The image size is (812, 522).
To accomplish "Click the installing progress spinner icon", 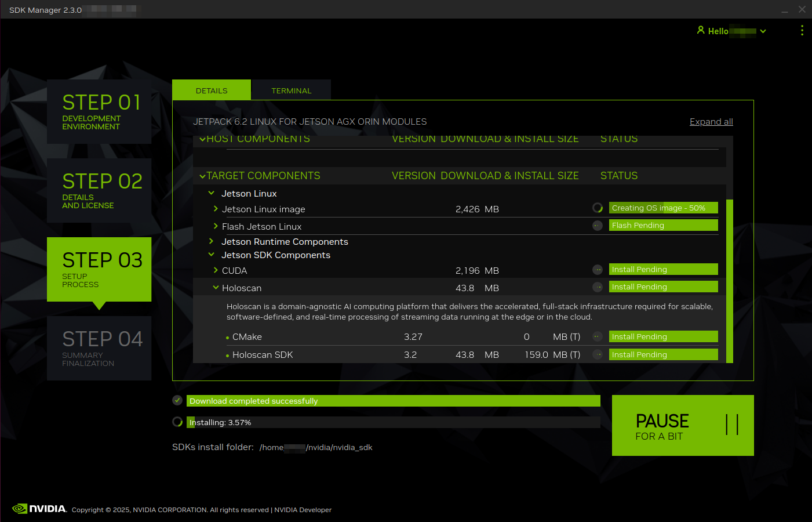I will [x=177, y=422].
